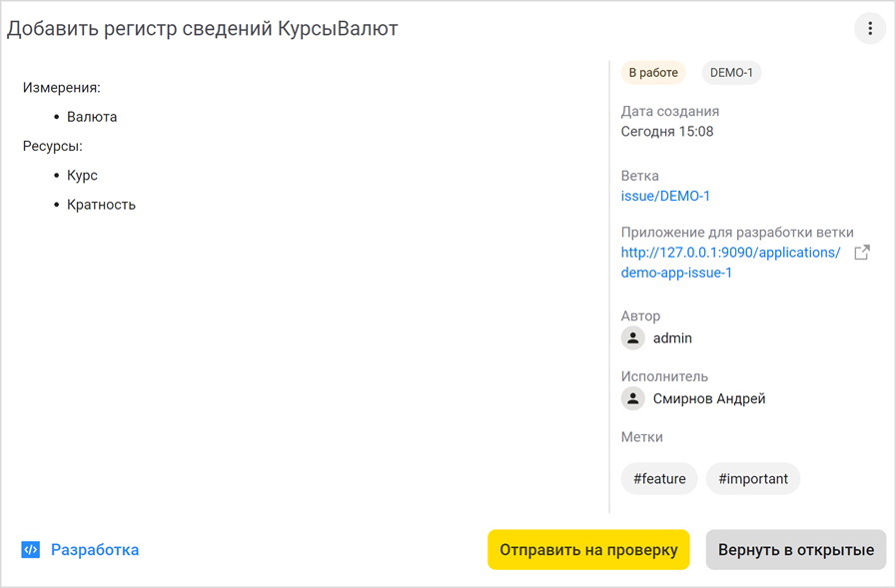This screenshot has height=588, width=896.
Task: Select the Валюта bullet item under Измерения
Action: (x=91, y=116)
